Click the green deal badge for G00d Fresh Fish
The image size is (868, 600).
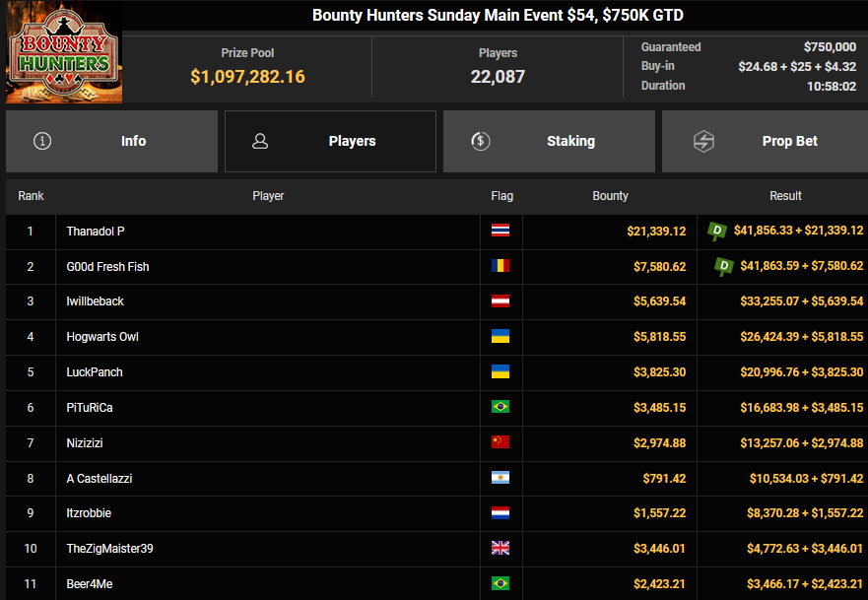(724, 266)
